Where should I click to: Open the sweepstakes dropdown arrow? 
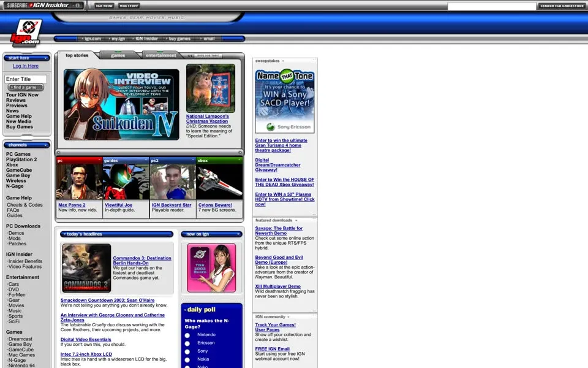(283, 61)
